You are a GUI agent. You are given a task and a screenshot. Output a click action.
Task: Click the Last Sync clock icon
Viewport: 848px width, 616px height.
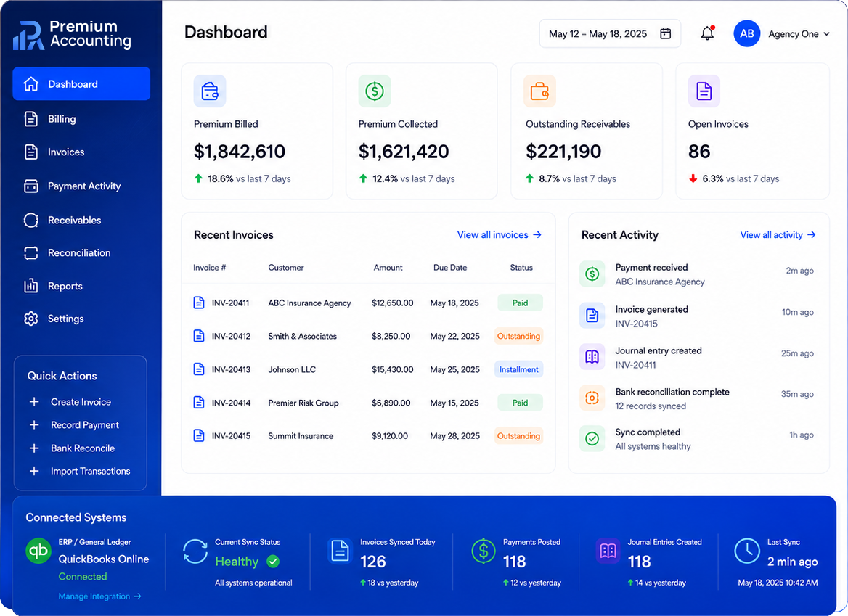click(747, 551)
